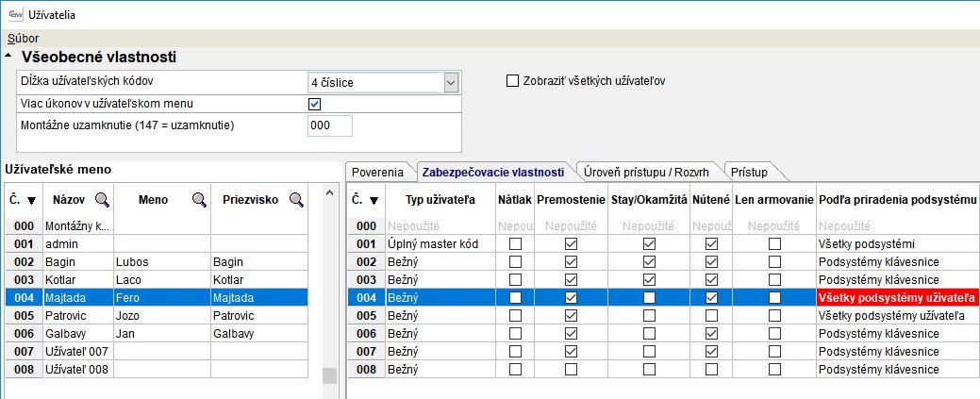Select user Patrovic in the user list

[x=66, y=315]
